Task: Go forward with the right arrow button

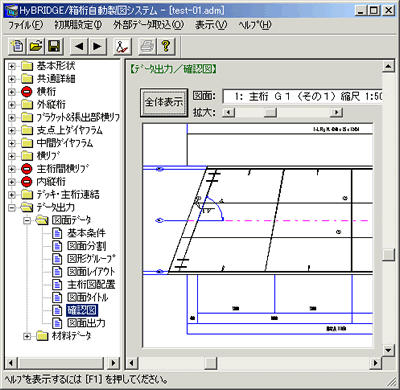Action: point(97,46)
